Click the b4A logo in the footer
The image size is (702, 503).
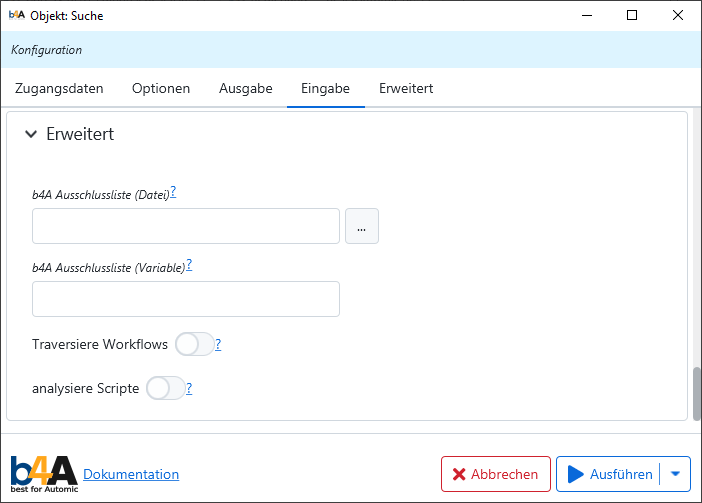coord(43,473)
